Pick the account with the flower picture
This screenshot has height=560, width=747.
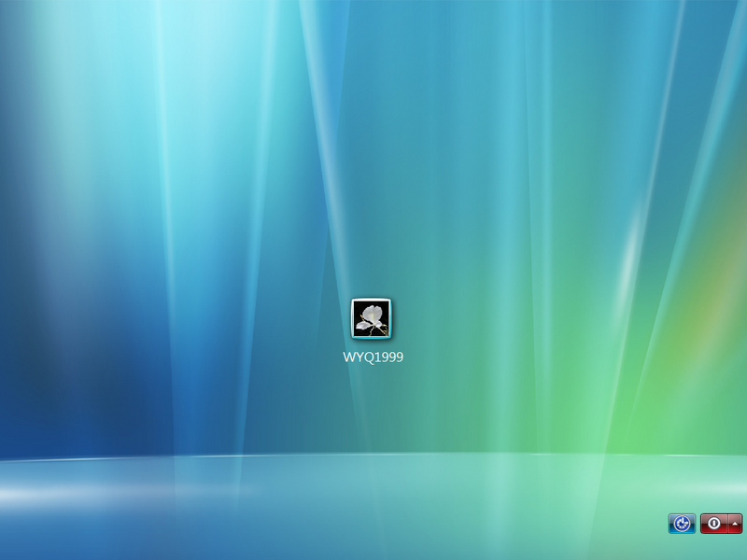[x=373, y=331]
